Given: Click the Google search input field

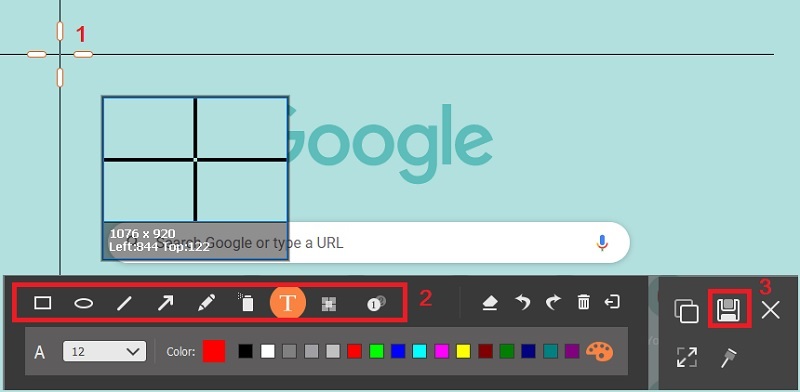Looking at the screenshot, I should coord(370,242).
